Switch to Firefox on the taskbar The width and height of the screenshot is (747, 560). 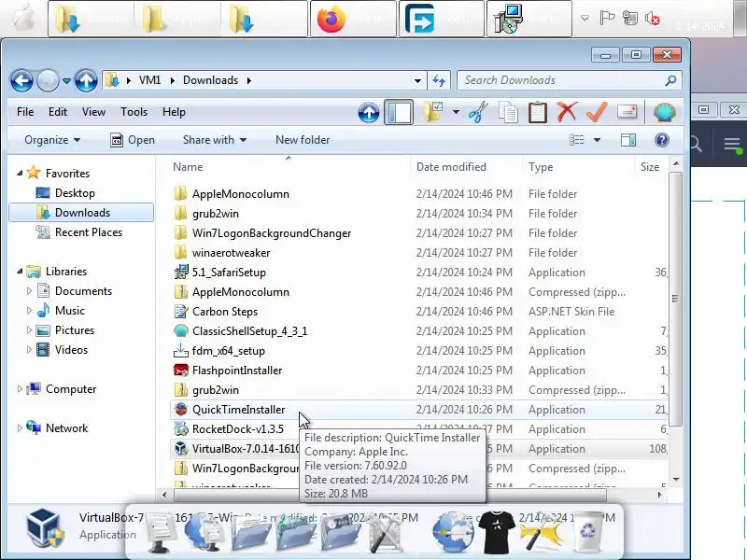[354, 19]
